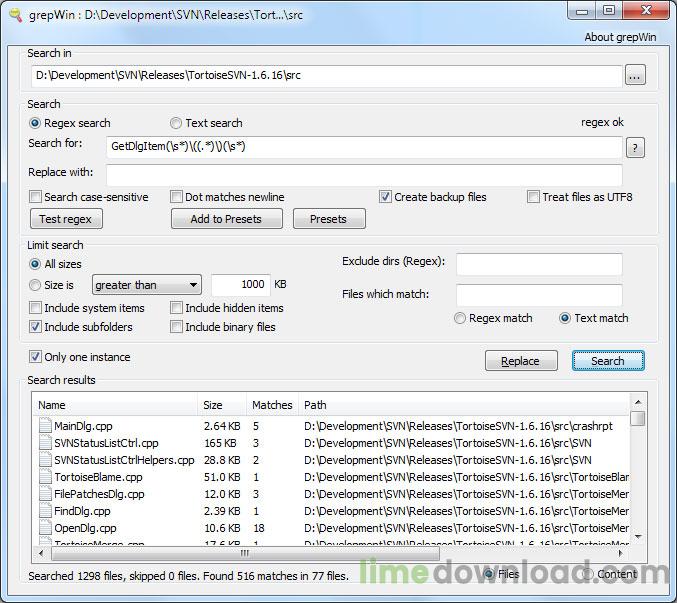Click the MainDlg.cpp file icon
This screenshot has width=677, height=603.
pos(44,426)
